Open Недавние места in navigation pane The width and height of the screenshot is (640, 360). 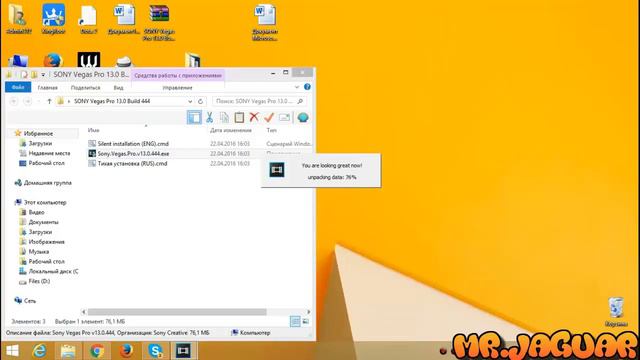tap(49, 153)
